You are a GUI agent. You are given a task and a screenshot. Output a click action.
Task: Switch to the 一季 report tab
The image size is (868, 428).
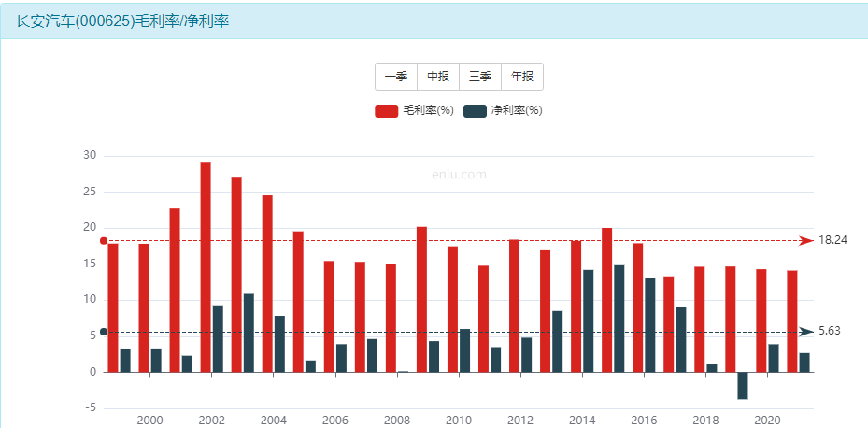coord(396,77)
